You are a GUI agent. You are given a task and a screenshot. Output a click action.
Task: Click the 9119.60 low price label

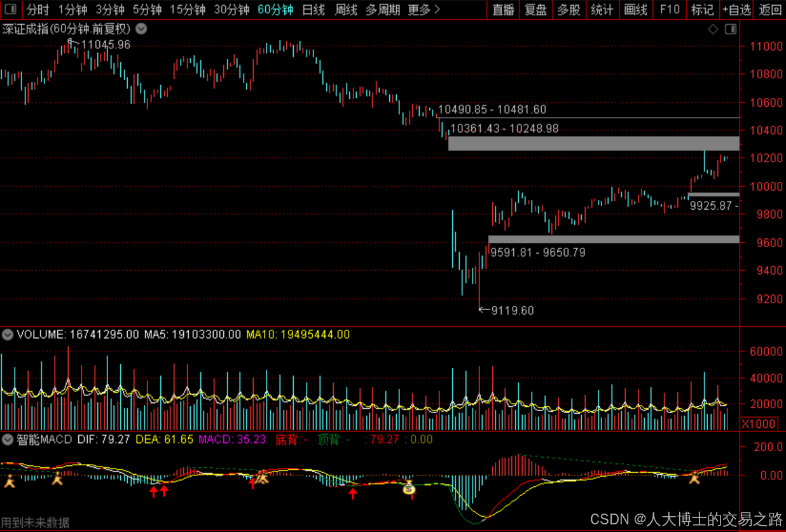pyautogui.click(x=513, y=311)
